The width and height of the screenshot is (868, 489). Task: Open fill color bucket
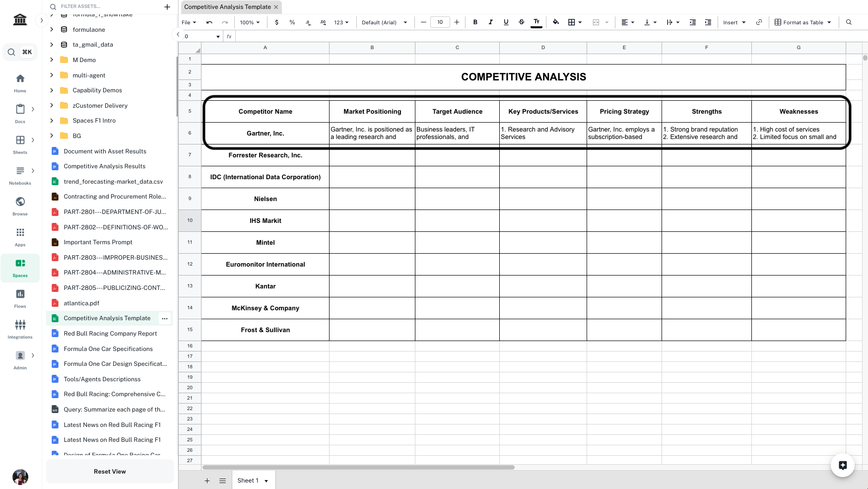tap(556, 22)
